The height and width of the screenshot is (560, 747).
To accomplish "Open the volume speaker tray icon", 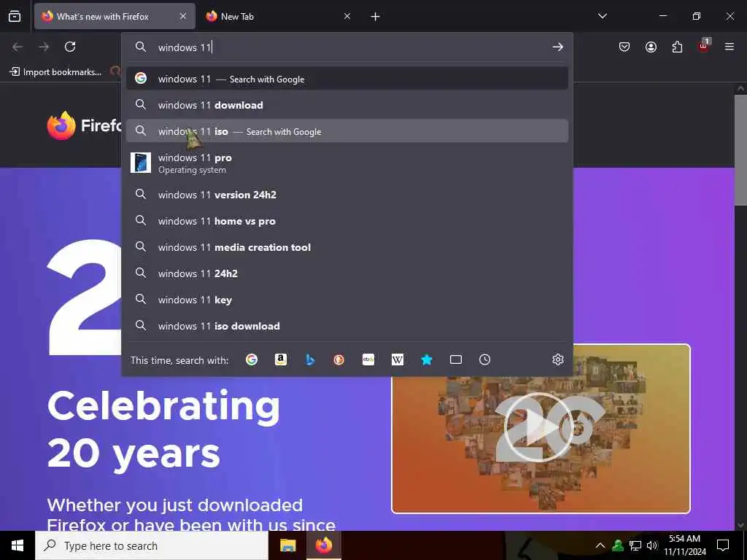I will tap(652, 545).
